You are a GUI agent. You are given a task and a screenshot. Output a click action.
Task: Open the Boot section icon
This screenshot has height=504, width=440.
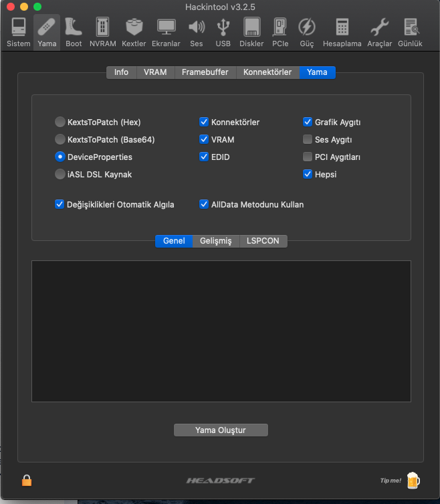point(74,32)
